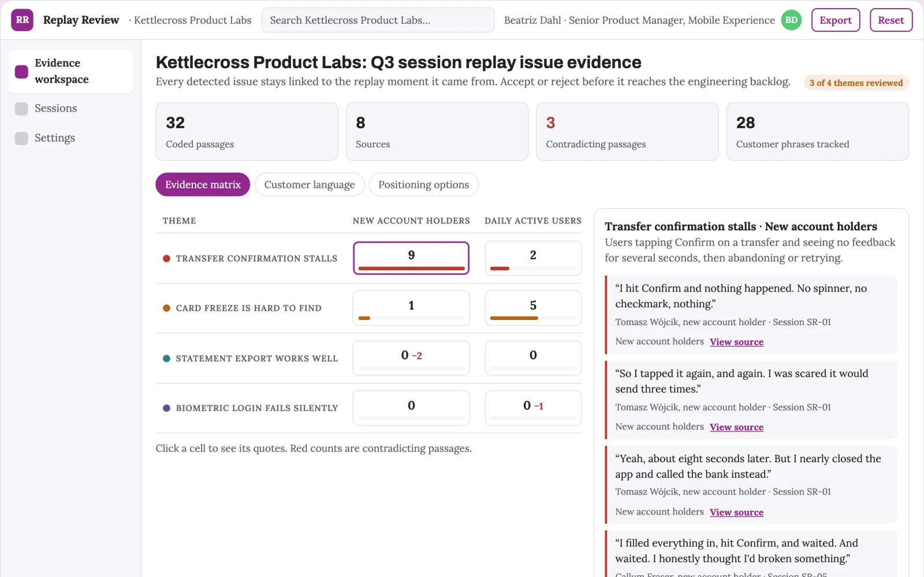Open the Positioning options tab
924x577 pixels.
[x=424, y=185]
